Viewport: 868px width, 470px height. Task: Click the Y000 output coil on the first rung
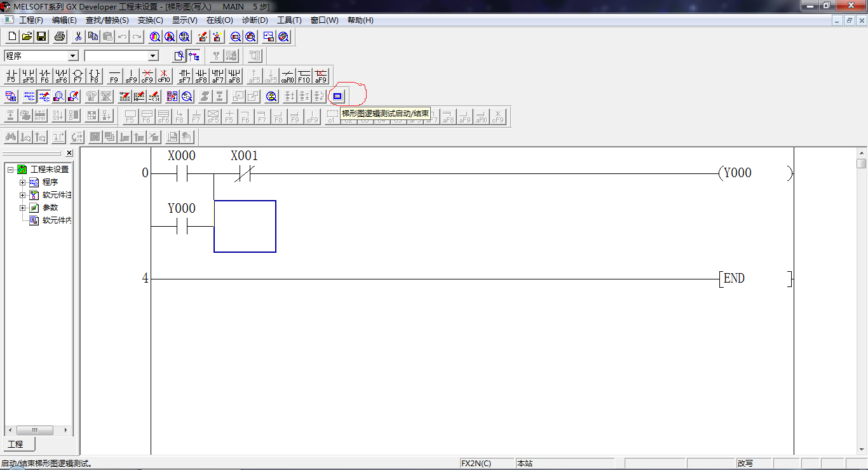pyautogui.click(x=737, y=173)
